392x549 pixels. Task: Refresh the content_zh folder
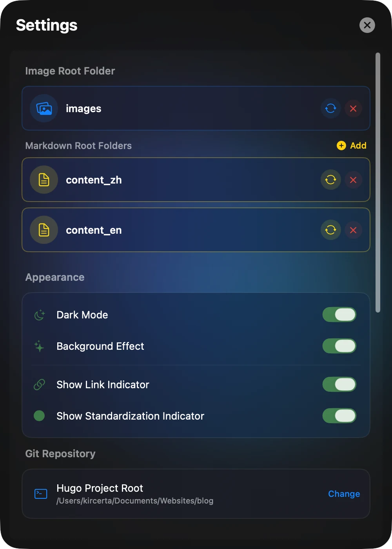[331, 180]
